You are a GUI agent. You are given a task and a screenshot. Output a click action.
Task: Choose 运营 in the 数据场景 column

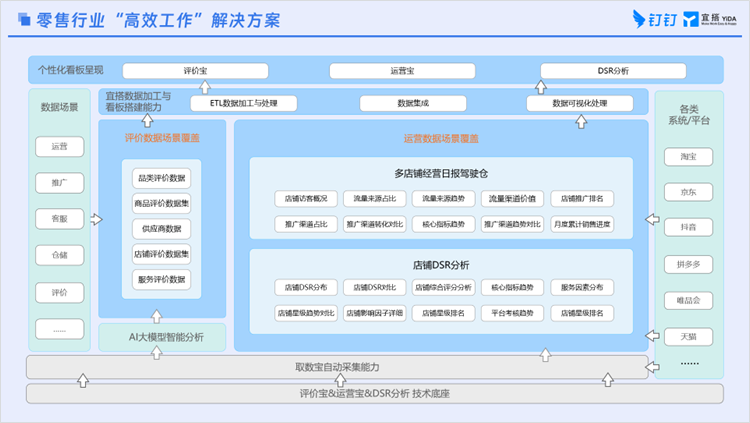[59, 146]
